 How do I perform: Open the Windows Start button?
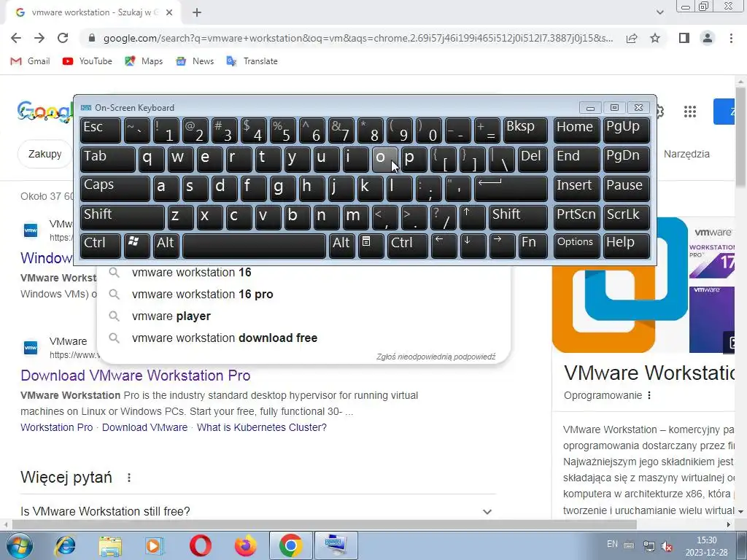(x=18, y=545)
